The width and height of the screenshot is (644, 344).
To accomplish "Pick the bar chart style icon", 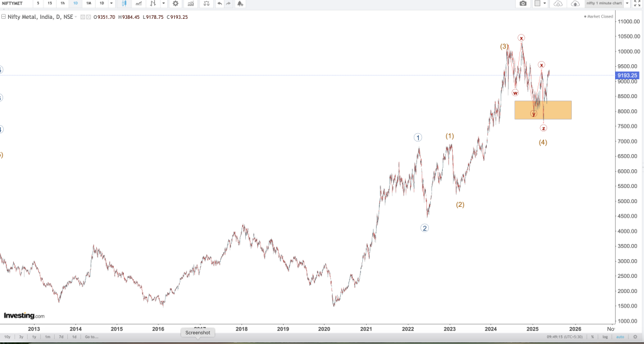I will (x=153, y=3).
